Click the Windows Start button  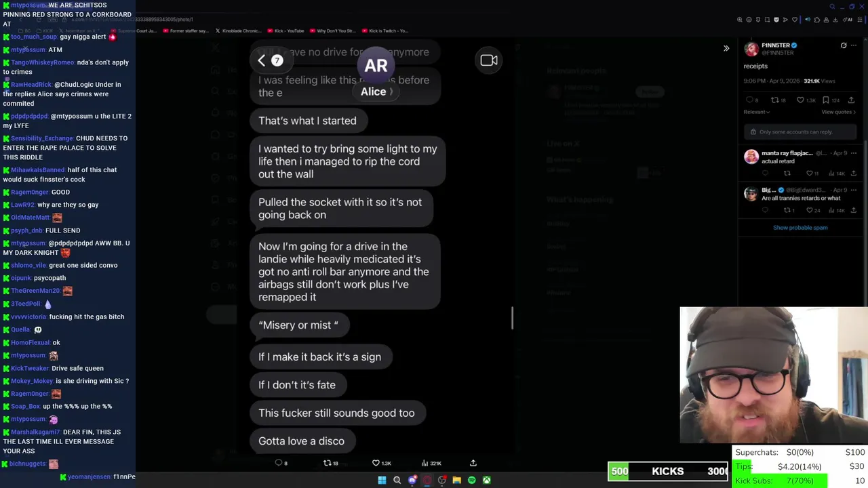click(382, 480)
